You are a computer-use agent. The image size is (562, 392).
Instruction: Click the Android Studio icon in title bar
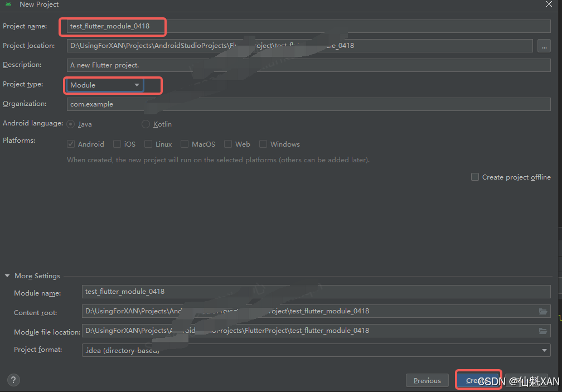click(8, 4)
